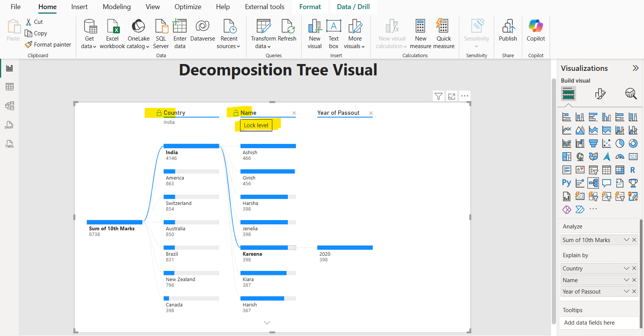This screenshot has height=336, width=644.
Task: Collapse the Visualizations pane
Action: 635,68
